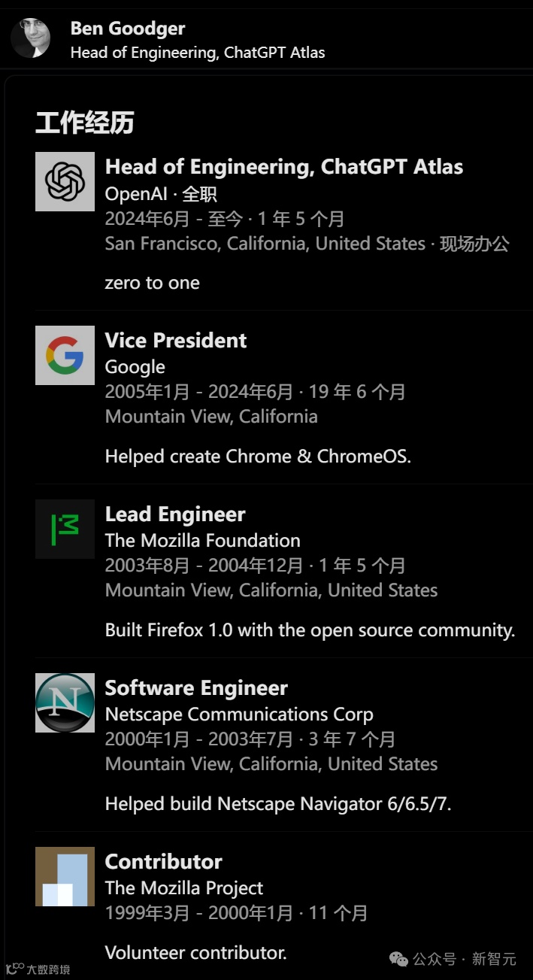Viewport: 533px width, 980px height.
Task: Open the Mozilla Project logo icon
Action: pos(65,876)
